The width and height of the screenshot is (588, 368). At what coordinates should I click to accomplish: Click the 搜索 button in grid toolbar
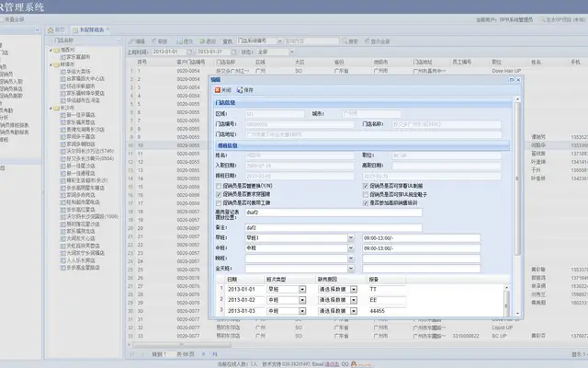tap(349, 40)
